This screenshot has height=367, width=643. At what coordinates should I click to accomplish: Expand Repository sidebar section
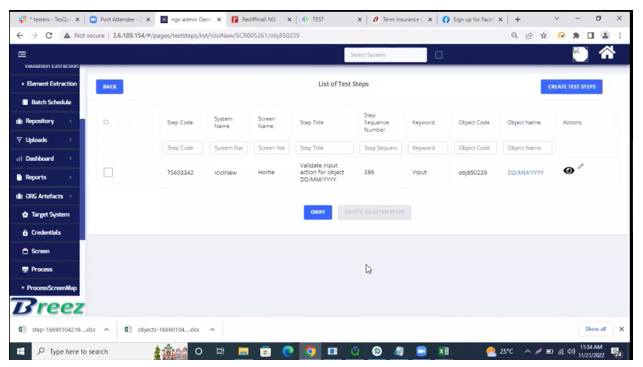tap(45, 121)
